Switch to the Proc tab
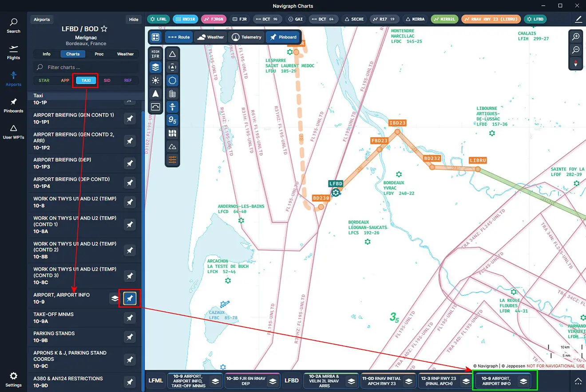The image size is (586, 392). [99, 54]
